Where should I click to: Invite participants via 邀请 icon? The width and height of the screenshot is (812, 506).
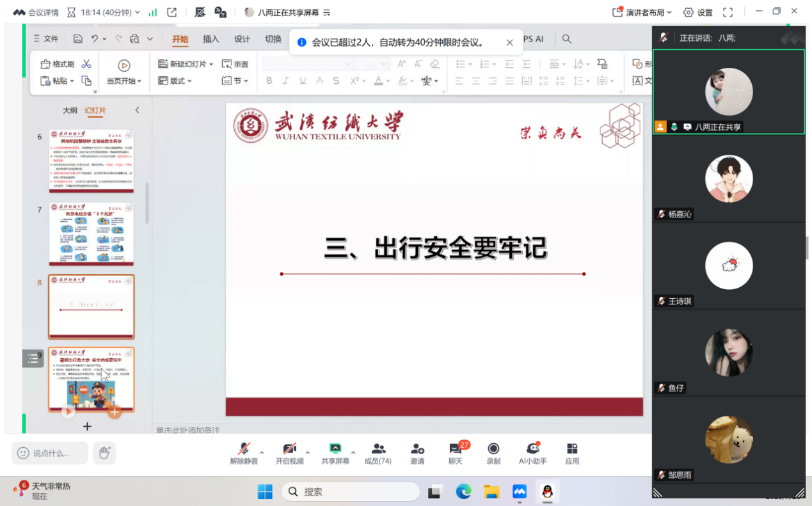pyautogui.click(x=417, y=453)
